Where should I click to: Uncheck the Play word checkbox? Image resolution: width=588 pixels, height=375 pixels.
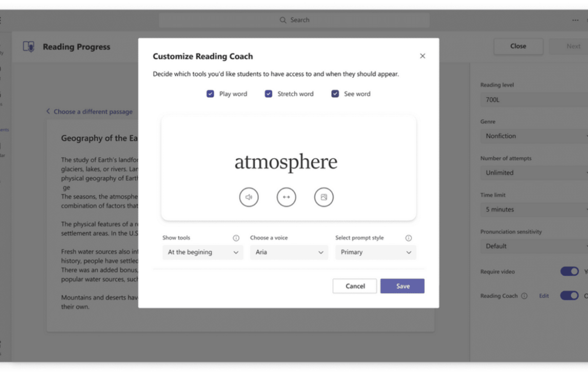211,94
